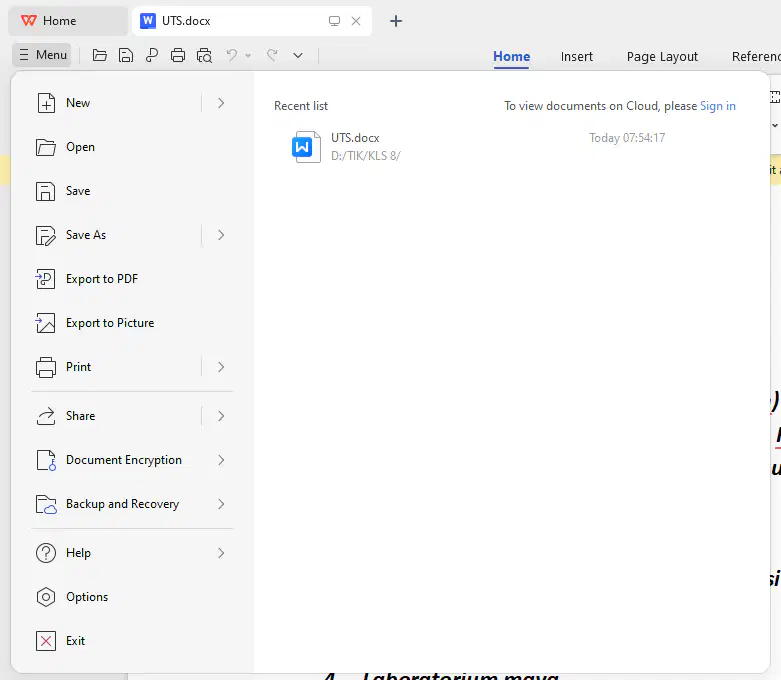Switch to the Home ribbon tab
Screen dimensions: 781x680
tap(512, 56)
